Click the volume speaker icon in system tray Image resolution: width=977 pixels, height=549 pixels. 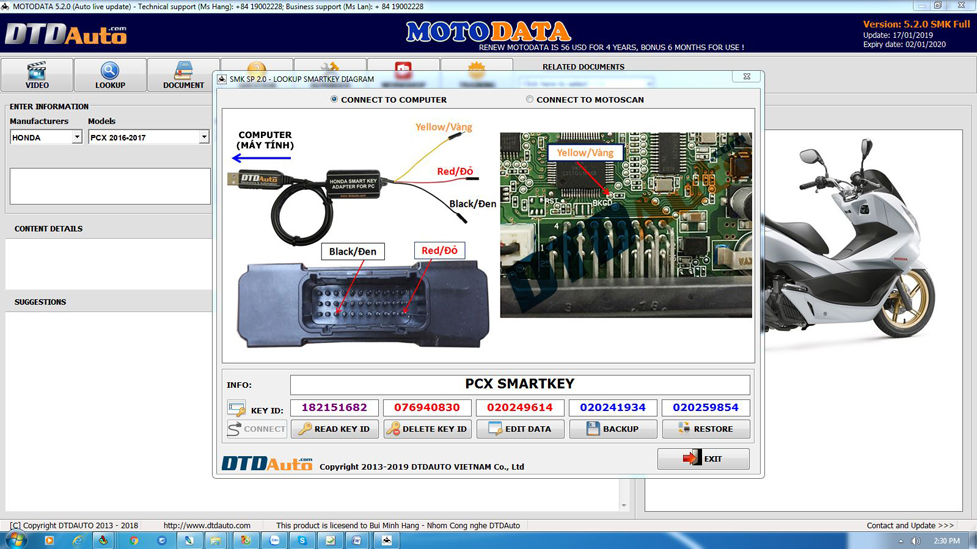pyautogui.click(x=915, y=541)
